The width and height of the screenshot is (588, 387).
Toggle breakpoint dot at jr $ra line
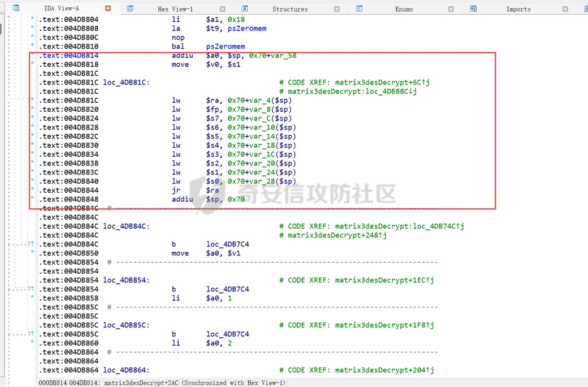click(x=32, y=190)
